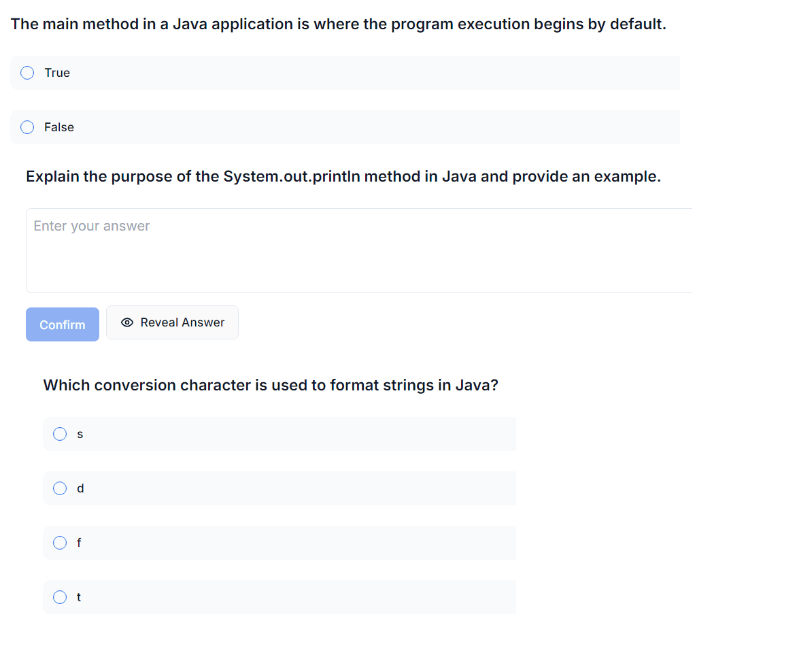Click the Reveal Answer button text

coord(182,322)
